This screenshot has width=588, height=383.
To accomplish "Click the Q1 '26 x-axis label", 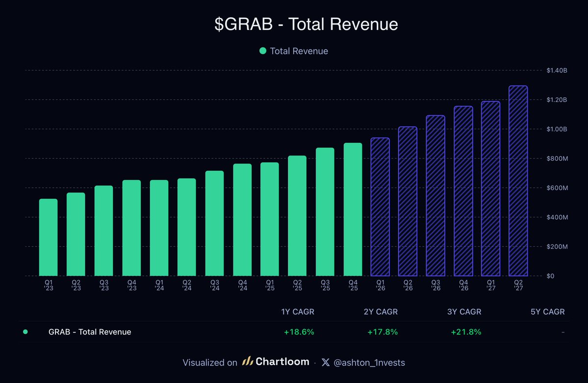I will [380, 285].
